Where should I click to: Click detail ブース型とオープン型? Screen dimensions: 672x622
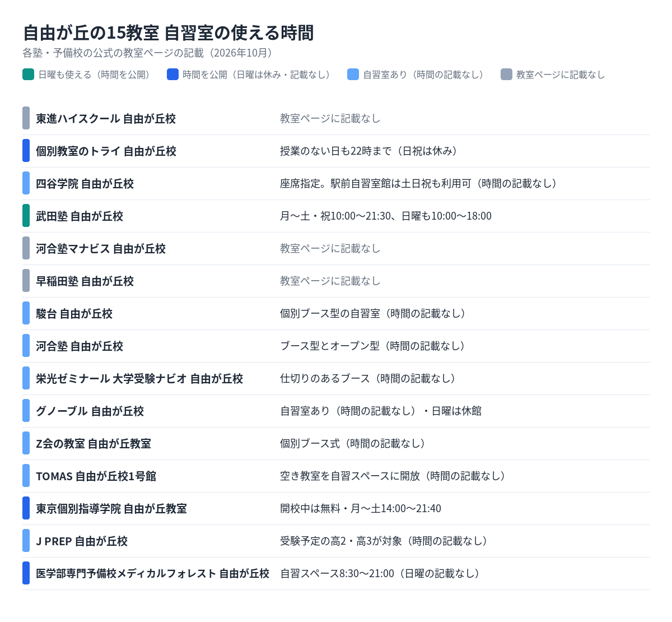330,346
